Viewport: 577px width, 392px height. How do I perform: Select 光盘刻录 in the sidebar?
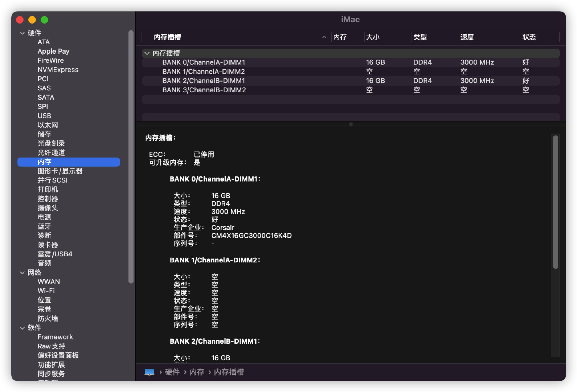point(51,143)
